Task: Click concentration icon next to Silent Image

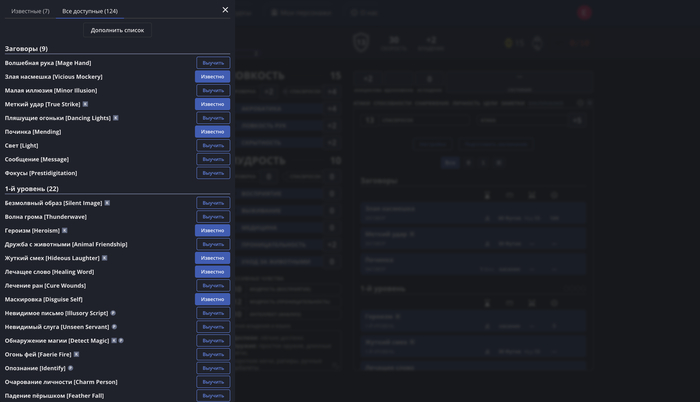Action: 107,203
